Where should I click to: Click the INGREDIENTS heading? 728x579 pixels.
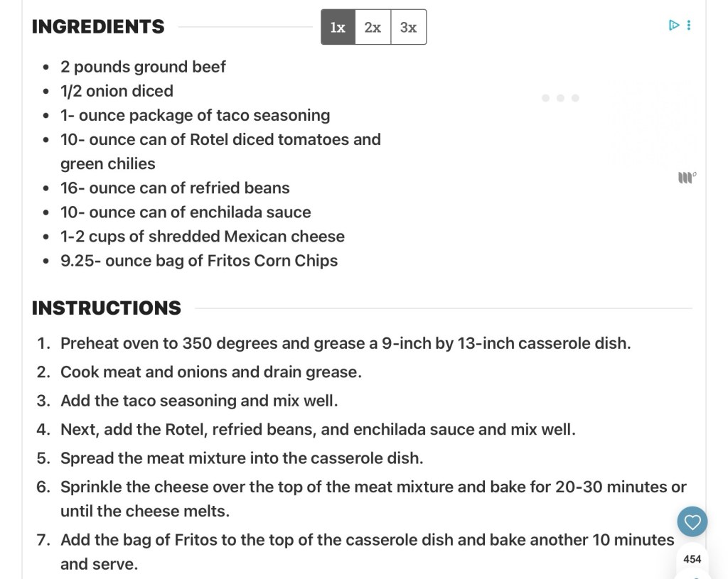tap(98, 27)
